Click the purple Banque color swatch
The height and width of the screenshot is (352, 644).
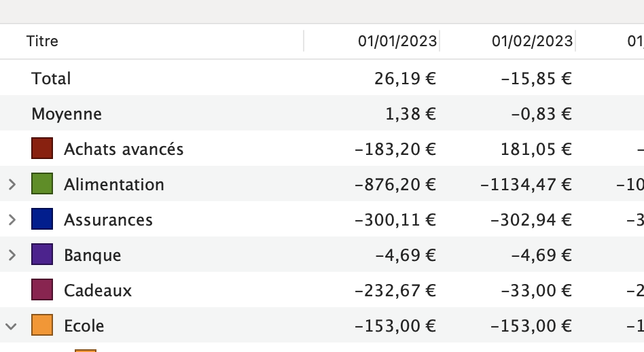42,254
